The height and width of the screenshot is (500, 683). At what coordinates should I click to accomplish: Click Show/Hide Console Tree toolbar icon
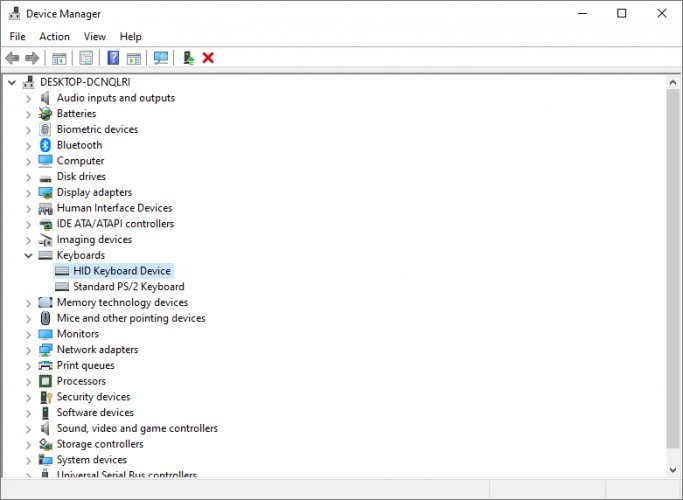[x=59, y=58]
